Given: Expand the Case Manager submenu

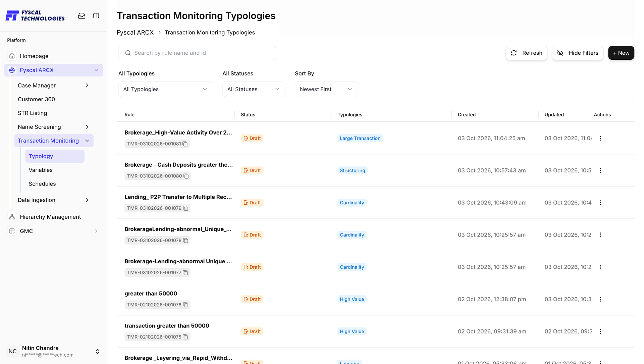Looking at the screenshot, I should tap(87, 86).
